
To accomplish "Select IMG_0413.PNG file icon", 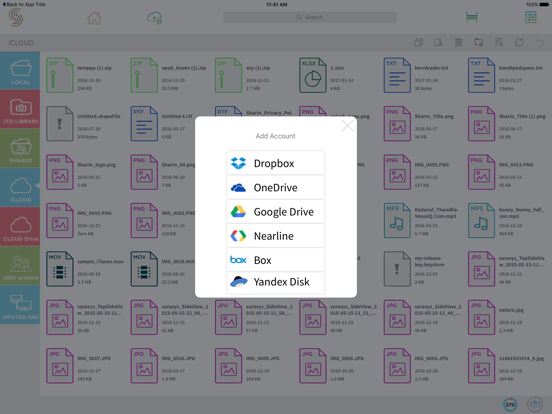I will (x=482, y=172).
